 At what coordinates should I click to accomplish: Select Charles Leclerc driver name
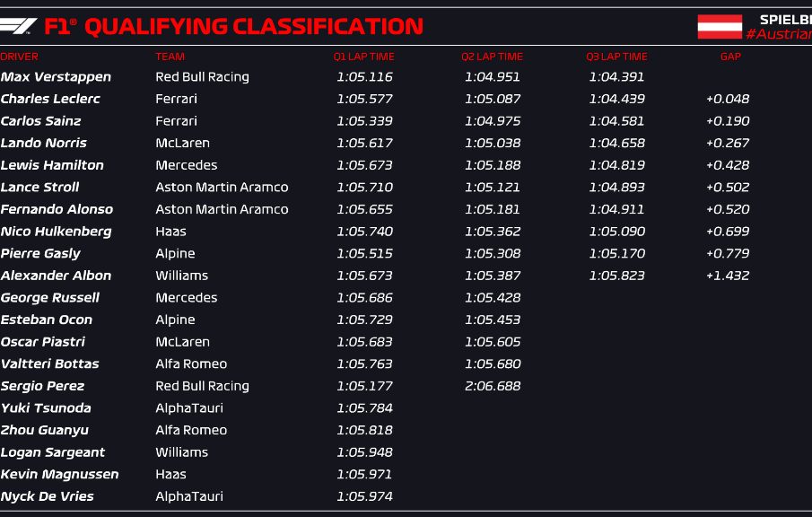click(x=50, y=99)
